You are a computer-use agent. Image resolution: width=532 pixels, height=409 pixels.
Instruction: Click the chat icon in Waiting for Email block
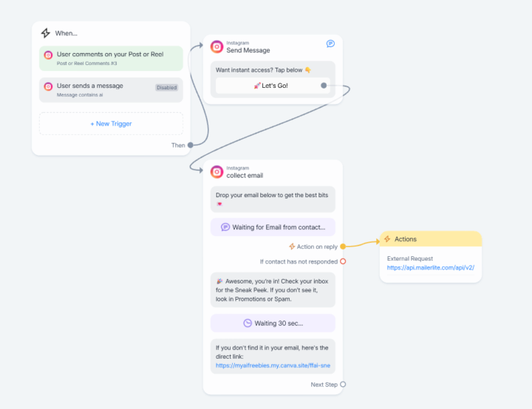point(225,227)
